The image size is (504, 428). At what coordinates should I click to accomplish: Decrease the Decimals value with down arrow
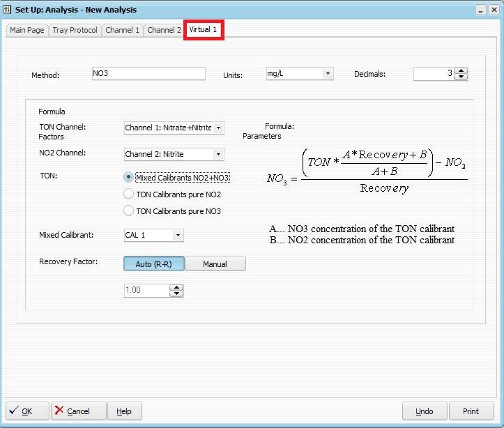[x=461, y=77]
